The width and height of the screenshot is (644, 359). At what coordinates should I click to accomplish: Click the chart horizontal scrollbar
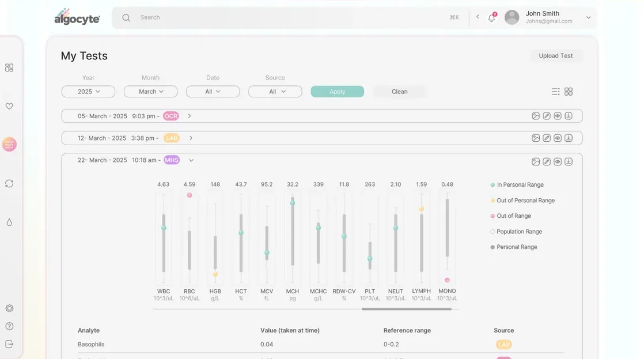coord(407,309)
